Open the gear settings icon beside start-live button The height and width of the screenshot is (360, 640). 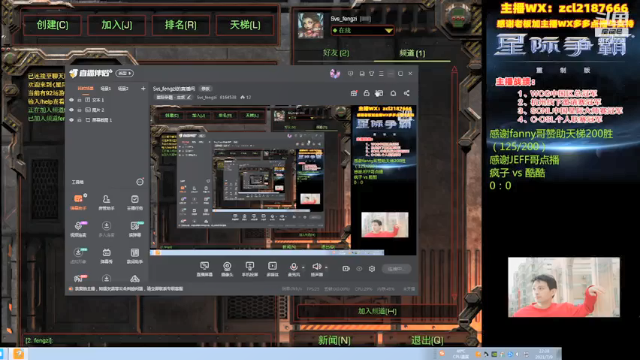pyautogui.click(x=372, y=269)
